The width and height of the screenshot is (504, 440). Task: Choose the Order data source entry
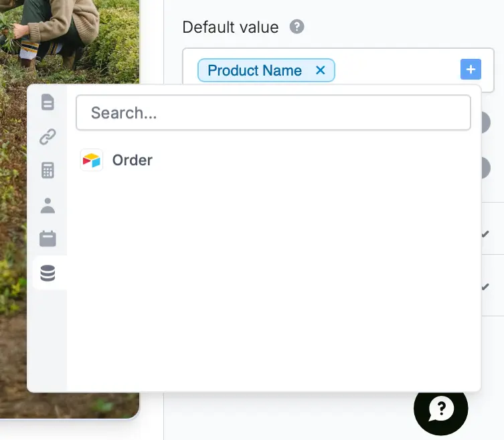[x=132, y=160]
